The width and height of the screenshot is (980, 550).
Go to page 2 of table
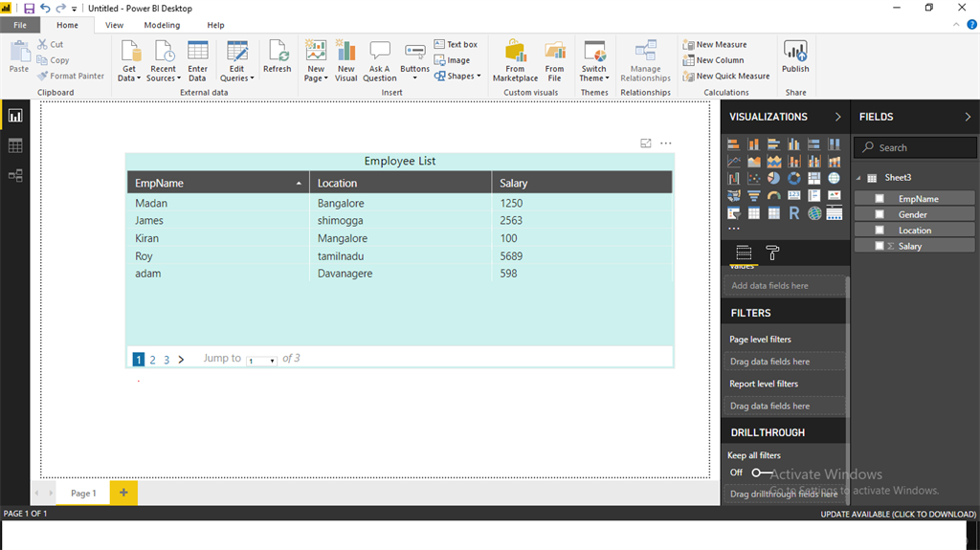(x=152, y=360)
